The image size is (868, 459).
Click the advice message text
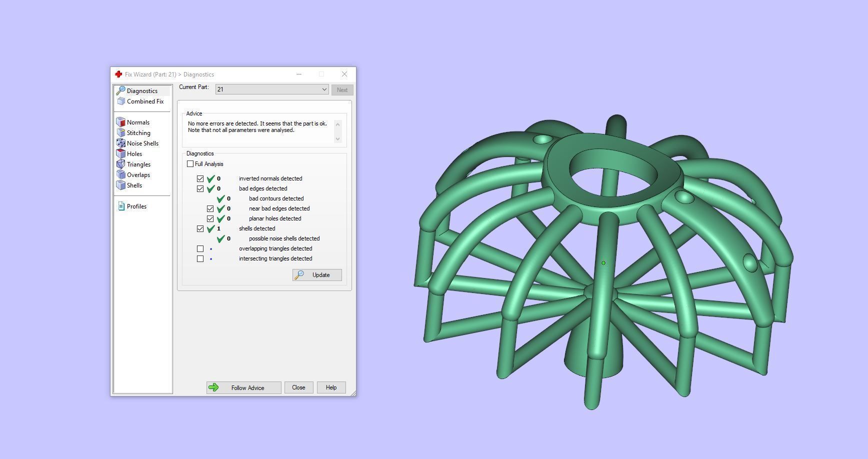click(257, 126)
